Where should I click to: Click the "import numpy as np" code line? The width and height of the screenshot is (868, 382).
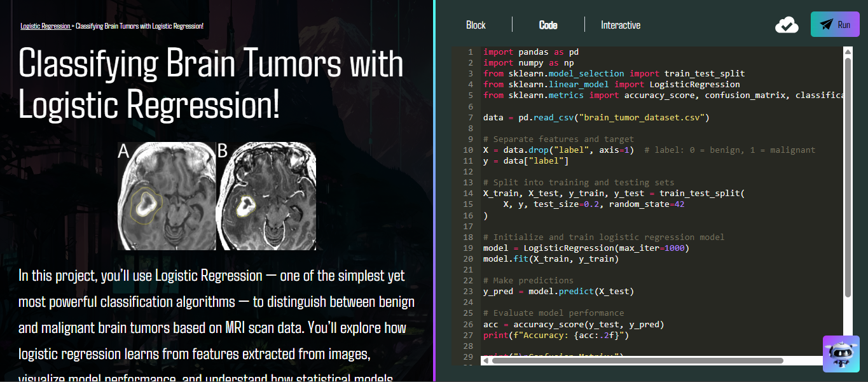(x=528, y=62)
